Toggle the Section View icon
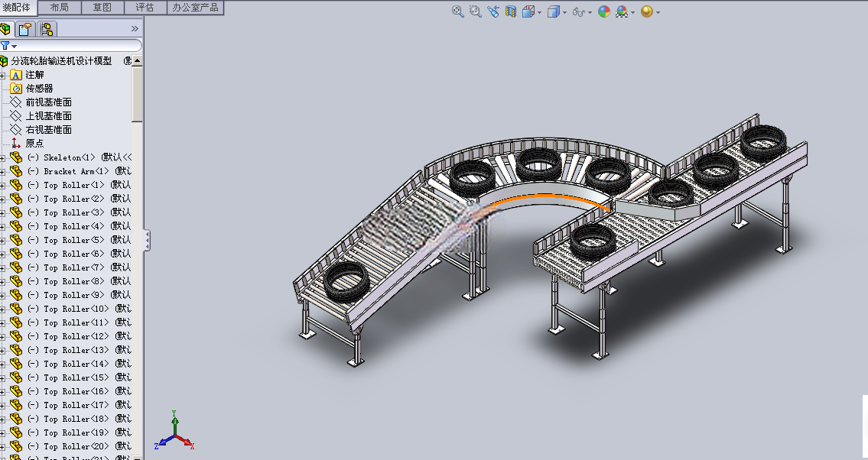Image resolution: width=868 pixels, height=460 pixels. click(x=510, y=11)
